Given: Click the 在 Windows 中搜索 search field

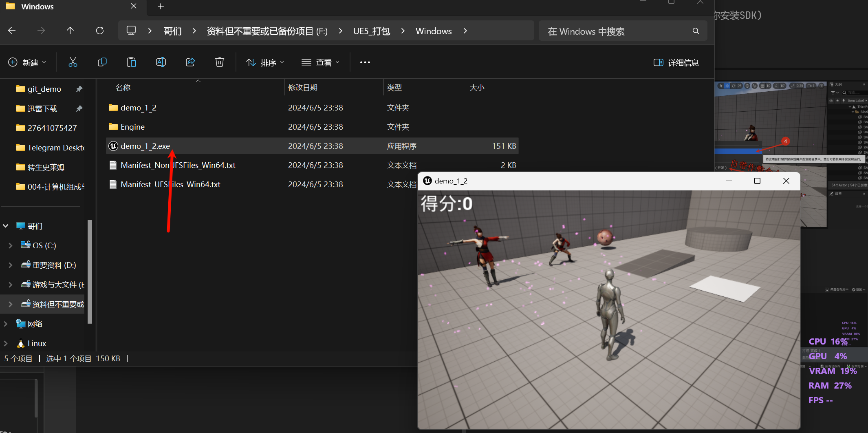Looking at the screenshot, I should [x=615, y=31].
